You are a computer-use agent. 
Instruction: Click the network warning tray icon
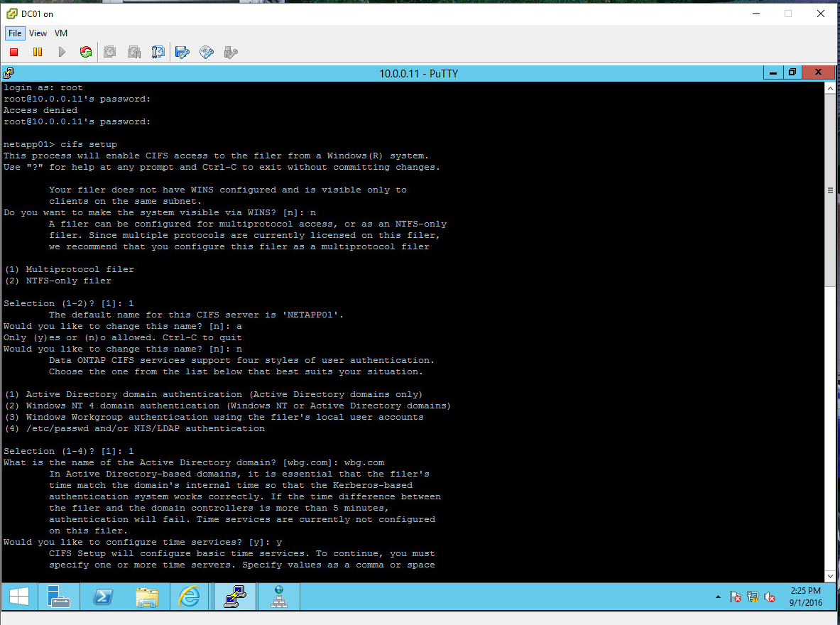[x=752, y=597]
